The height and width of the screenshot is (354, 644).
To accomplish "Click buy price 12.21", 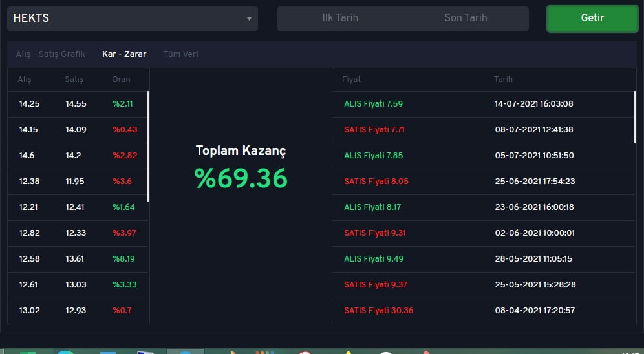I will [28, 207].
